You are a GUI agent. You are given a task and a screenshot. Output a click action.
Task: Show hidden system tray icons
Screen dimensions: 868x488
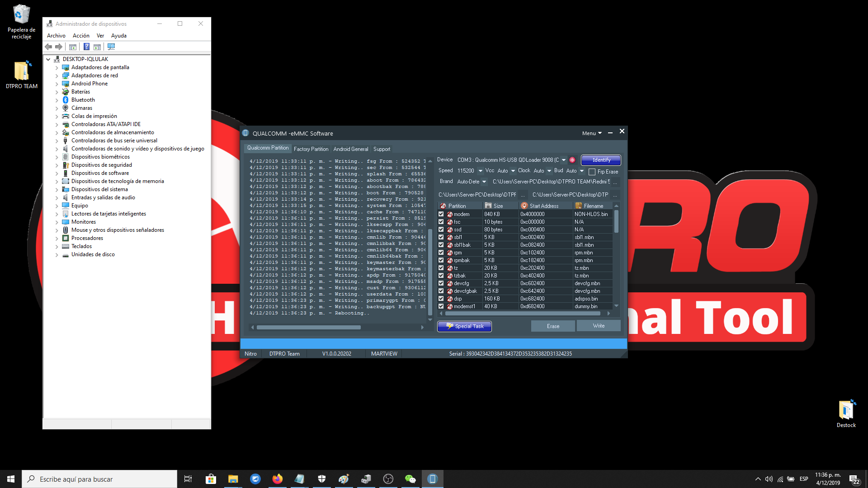click(x=758, y=479)
